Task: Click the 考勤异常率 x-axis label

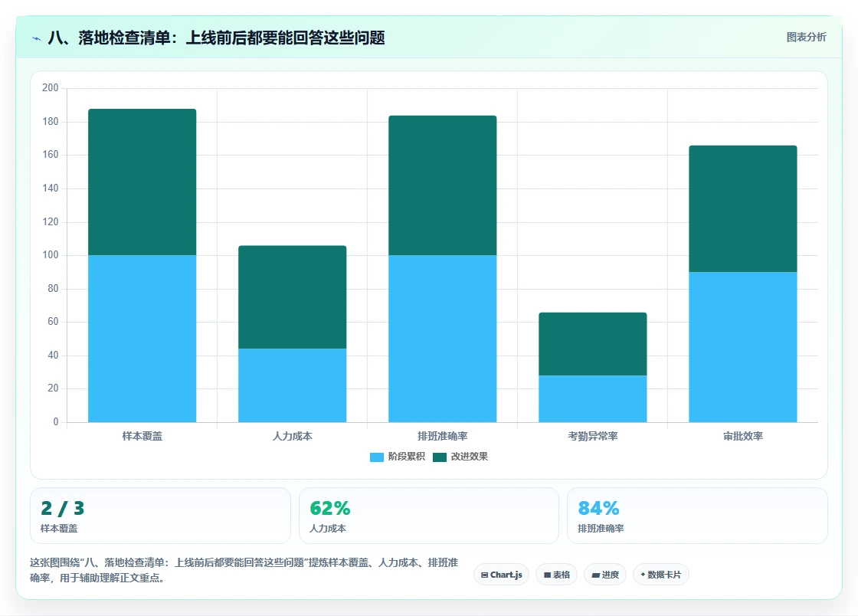Action: 593,436
